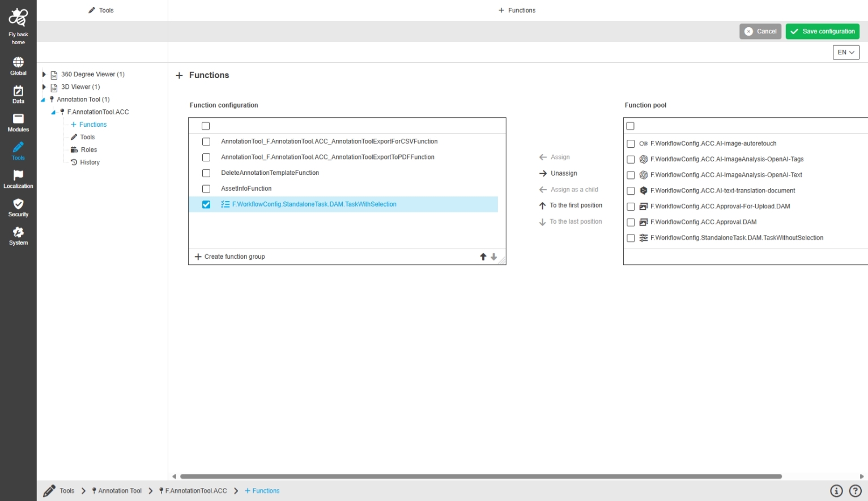Viewport: 868px width, 501px height.
Task: Go to Tools in footer breadcrumb
Action: [x=67, y=491]
